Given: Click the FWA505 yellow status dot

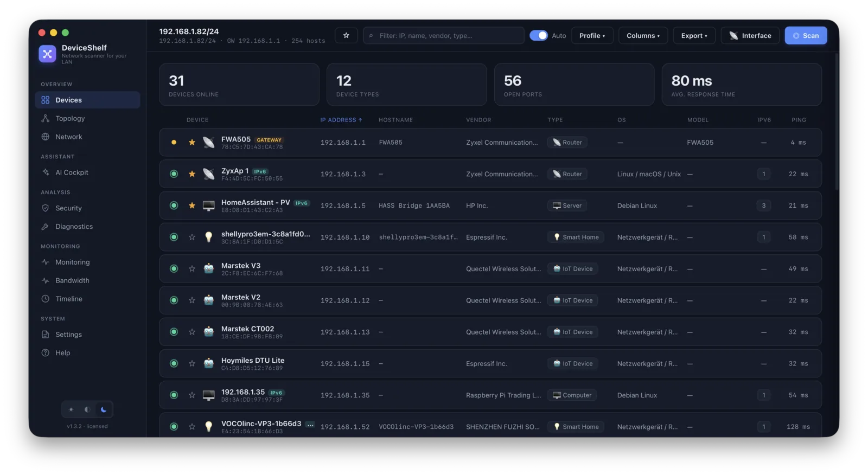Looking at the screenshot, I should click(x=174, y=143).
